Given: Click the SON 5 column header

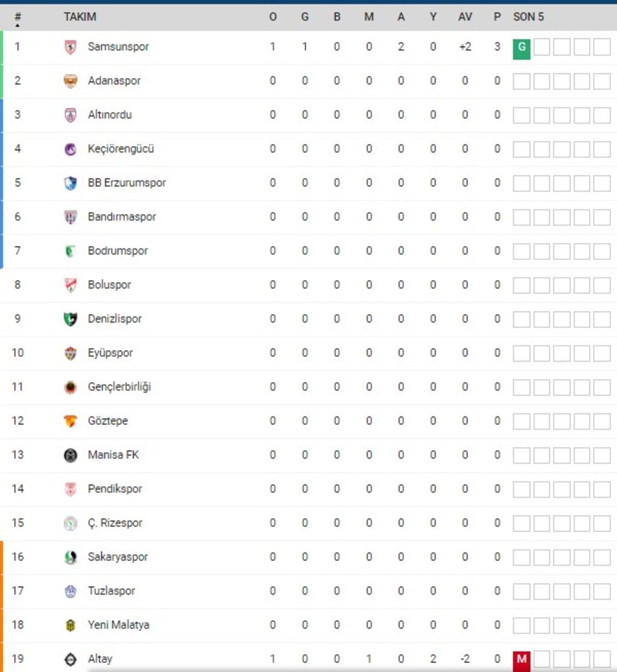Looking at the screenshot, I should [528, 17].
